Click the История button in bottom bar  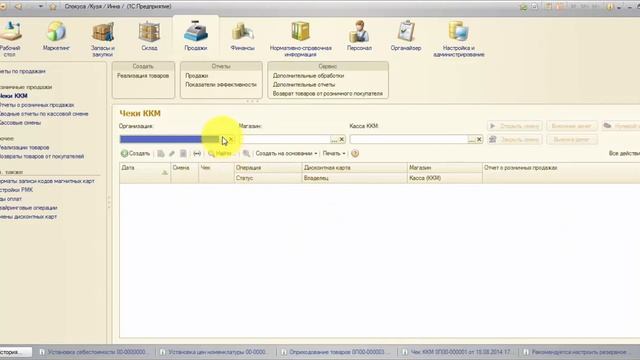[x=15, y=352]
